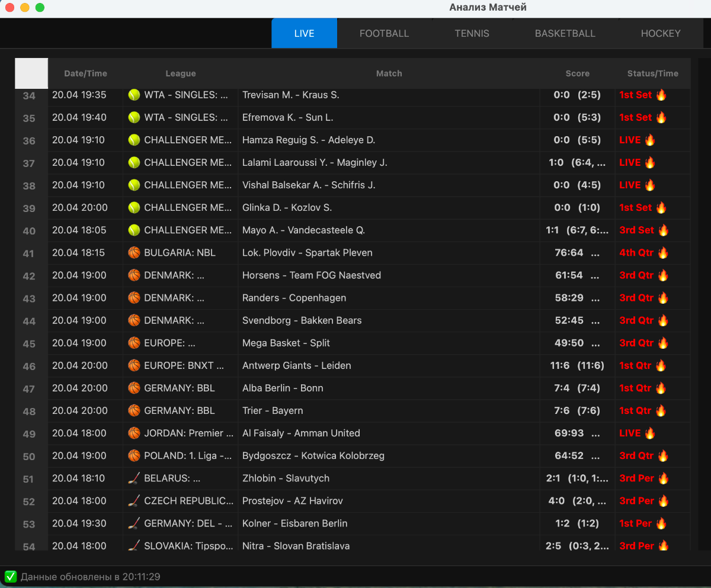
Task: Click tennis ball icon in Trevisan M. row
Action: click(x=134, y=95)
